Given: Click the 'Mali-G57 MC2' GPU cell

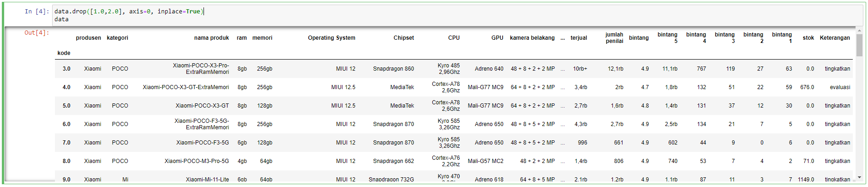Looking at the screenshot, I should (x=485, y=161).
